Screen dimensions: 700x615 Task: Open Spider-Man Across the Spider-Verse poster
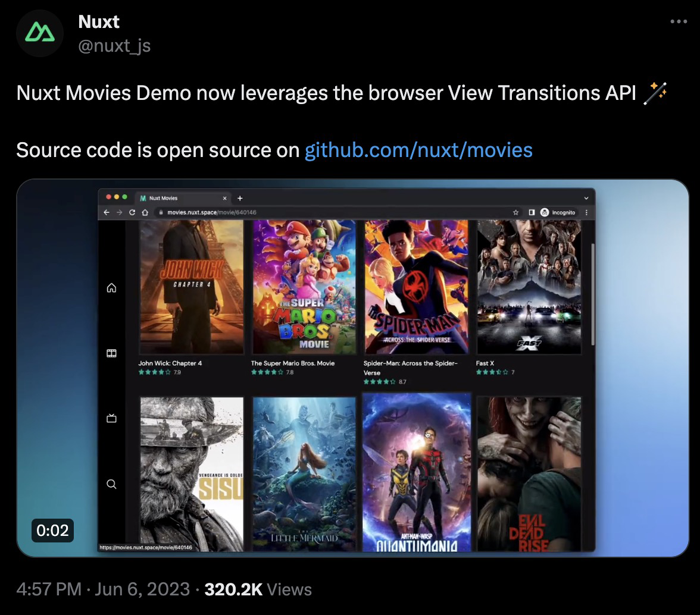[417, 287]
